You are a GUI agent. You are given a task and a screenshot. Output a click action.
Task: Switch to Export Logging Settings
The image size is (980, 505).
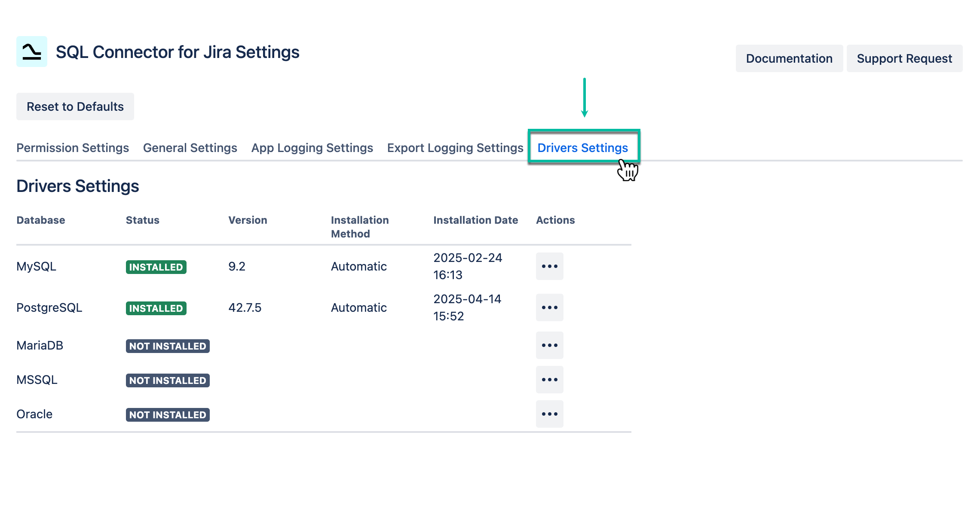(x=455, y=148)
